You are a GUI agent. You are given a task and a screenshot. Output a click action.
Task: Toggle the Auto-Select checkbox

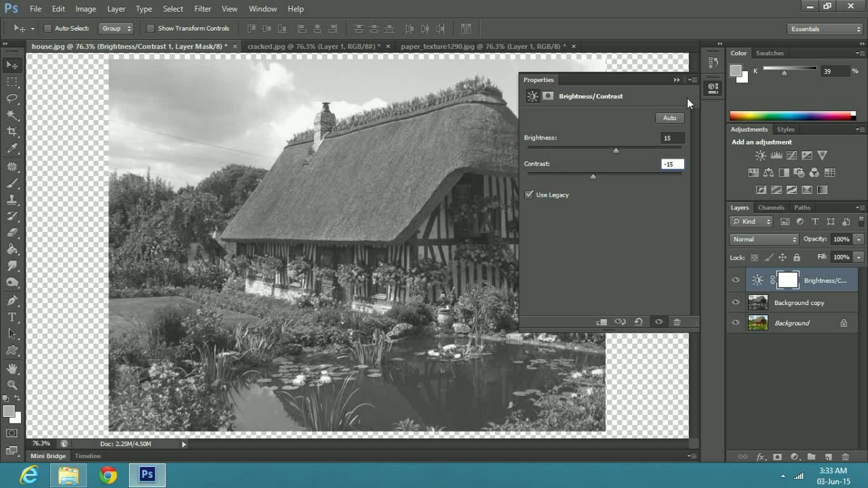pos(47,28)
